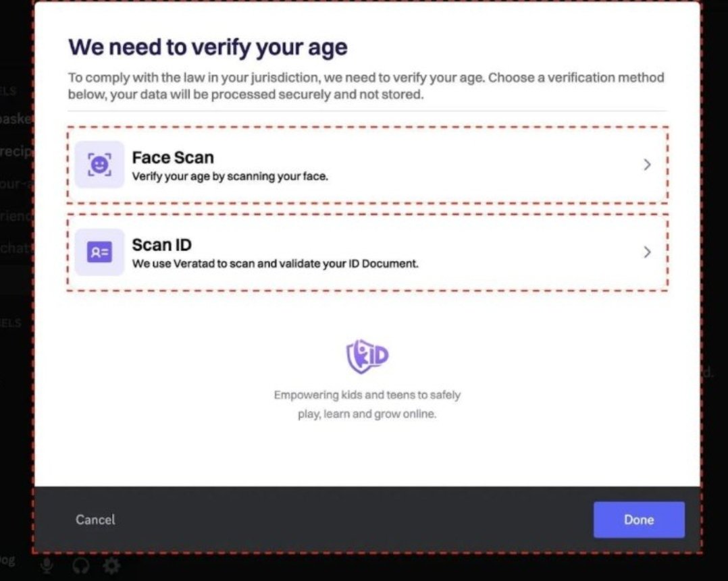Choose the Scan ID verification method row

point(367,252)
